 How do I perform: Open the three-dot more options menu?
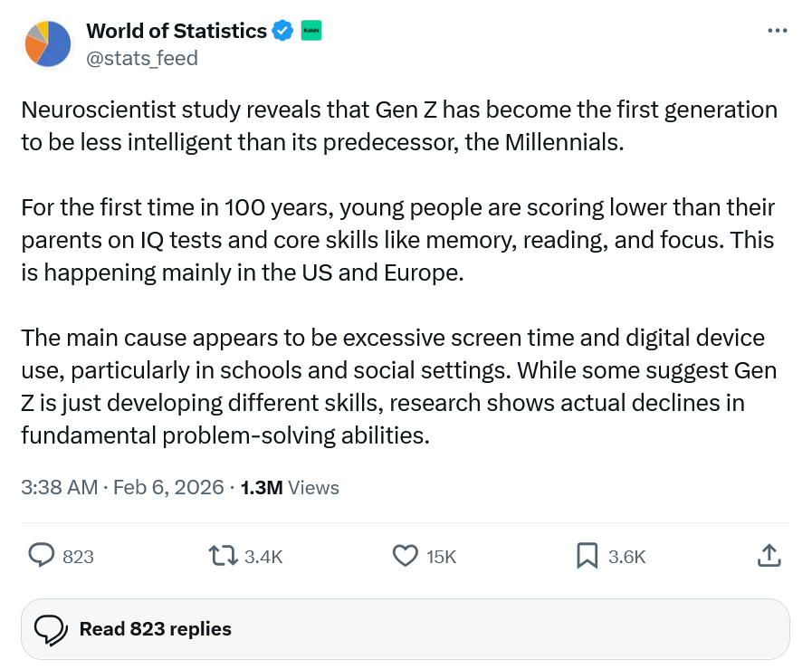coord(777,31)
